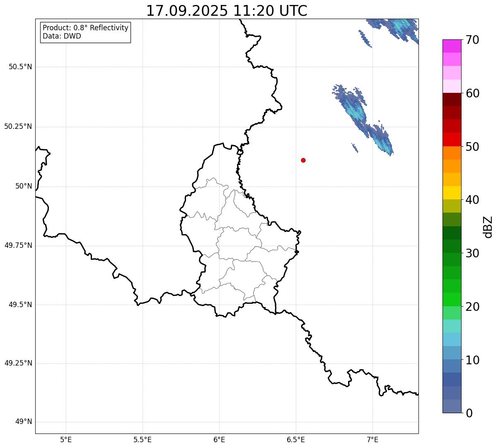Select the palest pink swatch just above 60
This screenshot has width=498, height=448.
click(x=452, y=86)
